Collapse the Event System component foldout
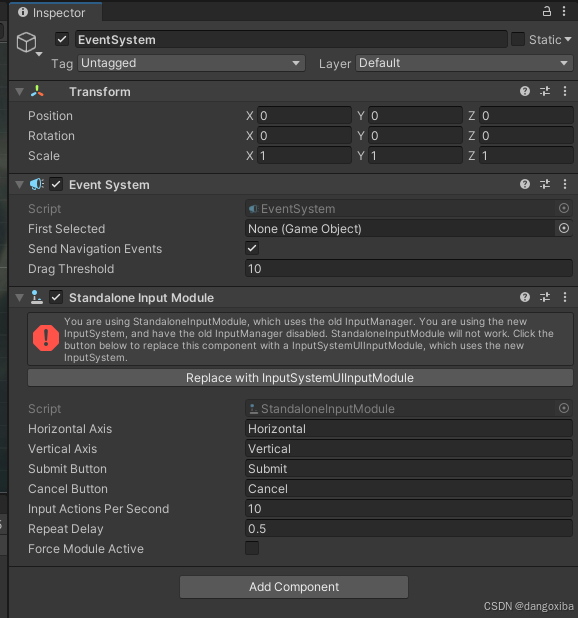The width and height of the screenshot is (578, 618). [19, 184]
